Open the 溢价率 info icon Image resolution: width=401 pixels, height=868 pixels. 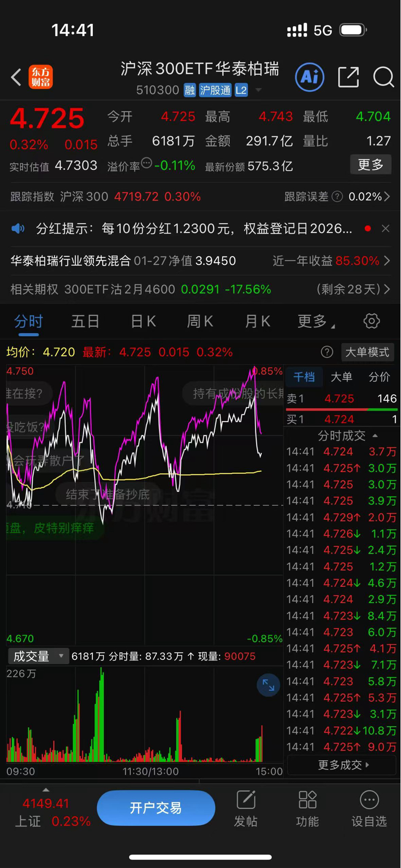147,163
